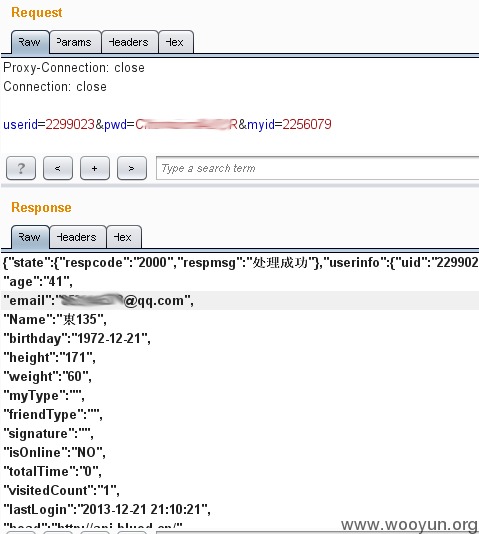This screenshot has width=479, height=534.
Task: Select the birthday 1972-12-21 line
Action: coord(77,339)
